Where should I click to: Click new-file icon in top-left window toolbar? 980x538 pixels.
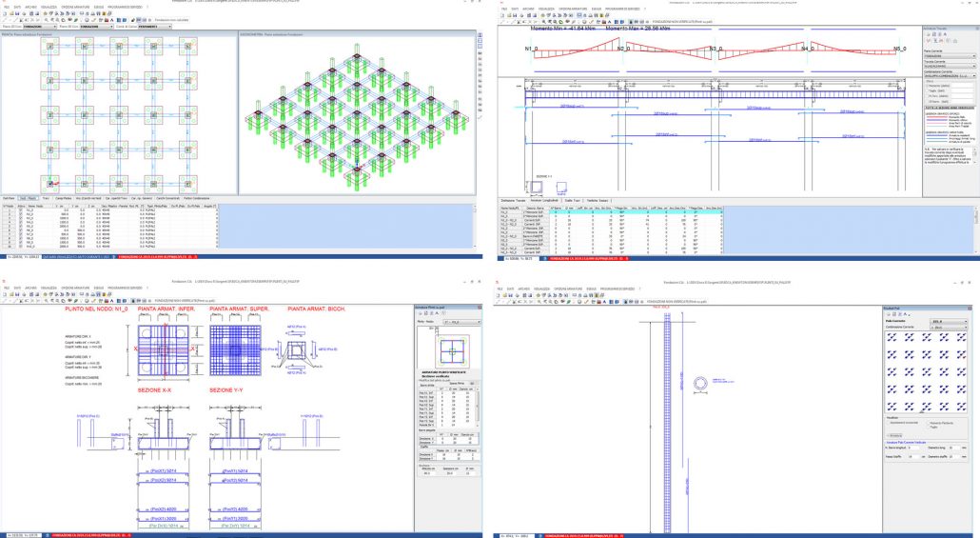click(5, 13)
